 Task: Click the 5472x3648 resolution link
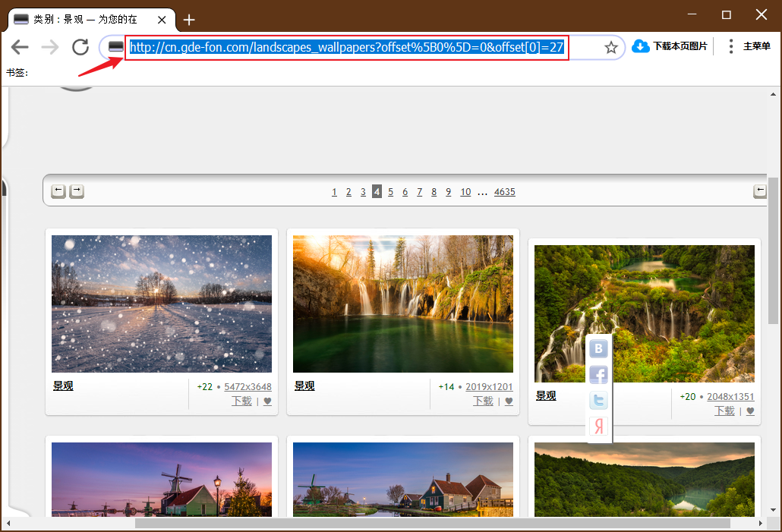coord(248,387)
